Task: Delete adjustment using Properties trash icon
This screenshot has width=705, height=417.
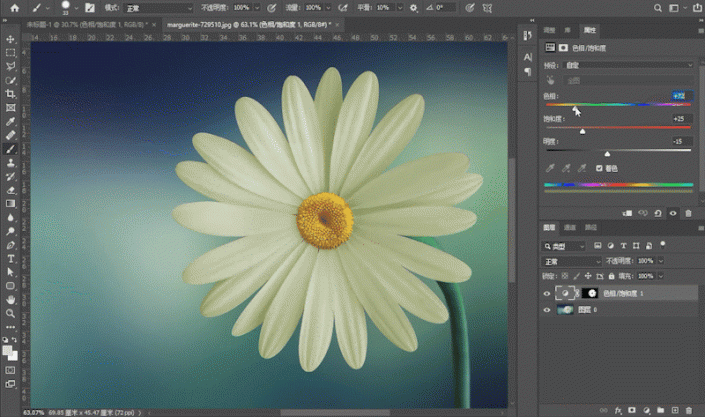Action: click(688, 213)
